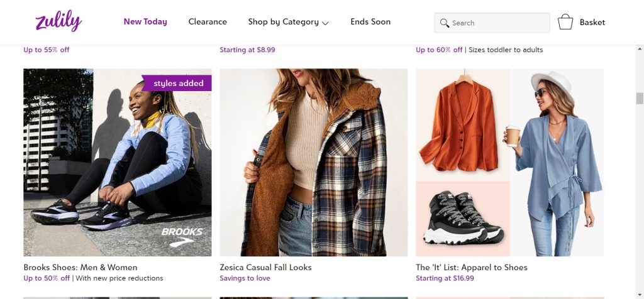Open the Zesica plaid jacket image
Screen dimensions: 644x299
tap(314, 162)
